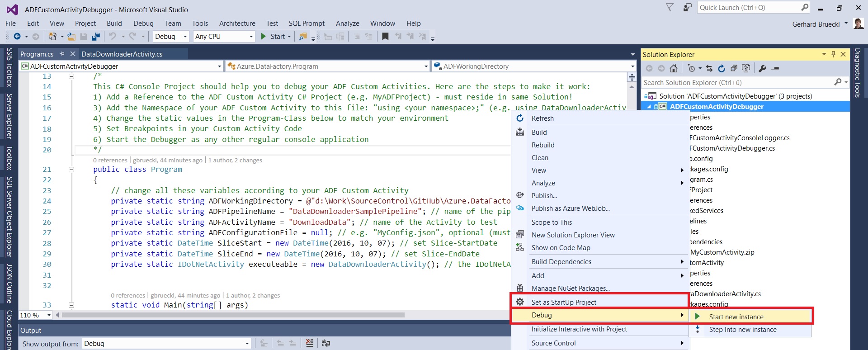
Task: Open the Server Explorer side tab
Action: 9,116
